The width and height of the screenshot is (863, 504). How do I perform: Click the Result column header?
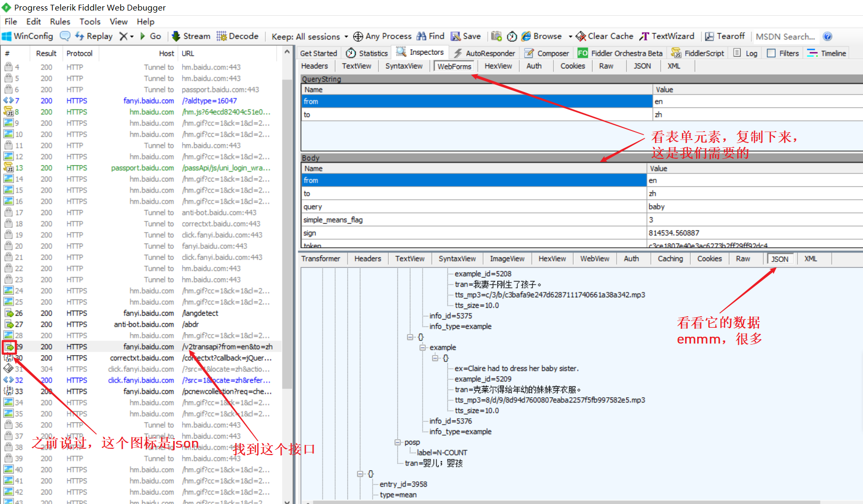point(46,53)
